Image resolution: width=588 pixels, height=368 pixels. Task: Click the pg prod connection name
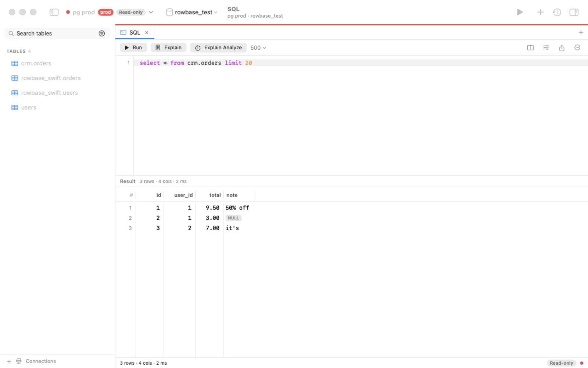point(84,12)
